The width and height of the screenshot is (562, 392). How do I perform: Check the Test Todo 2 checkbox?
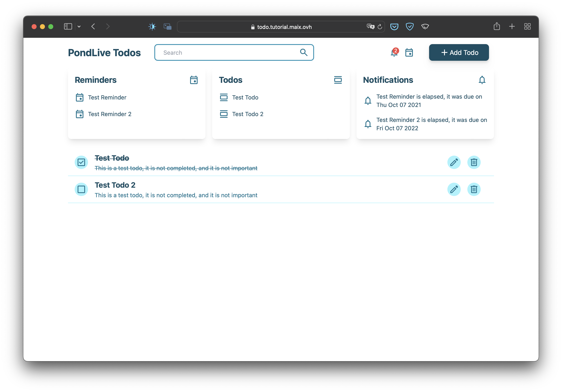point(81,189)
